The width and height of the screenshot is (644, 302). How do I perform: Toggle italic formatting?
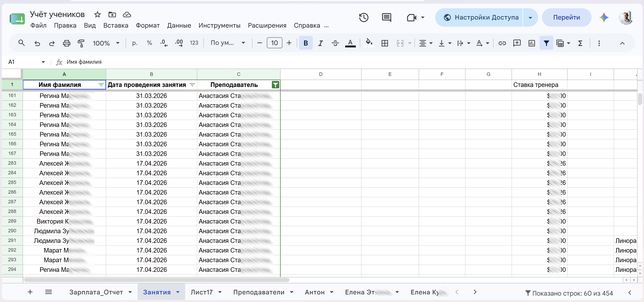[x=320, y=43]
